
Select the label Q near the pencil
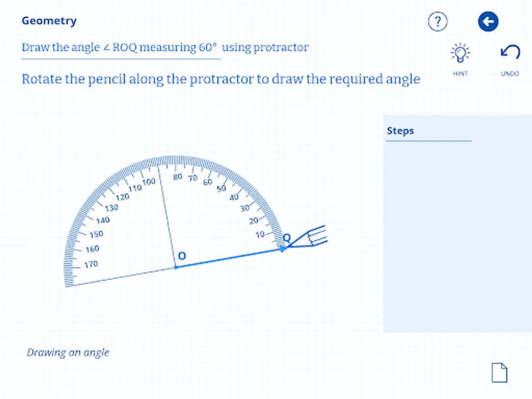286,239
